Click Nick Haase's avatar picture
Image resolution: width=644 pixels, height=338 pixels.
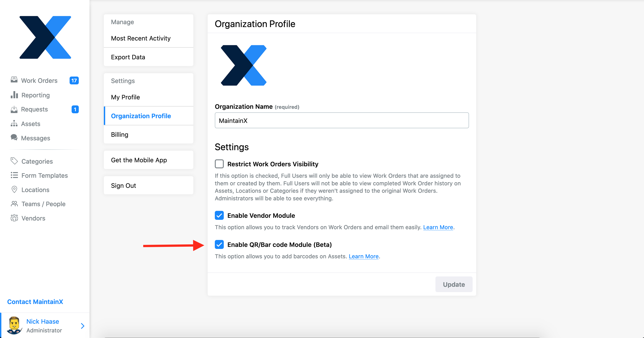[14, 325]
